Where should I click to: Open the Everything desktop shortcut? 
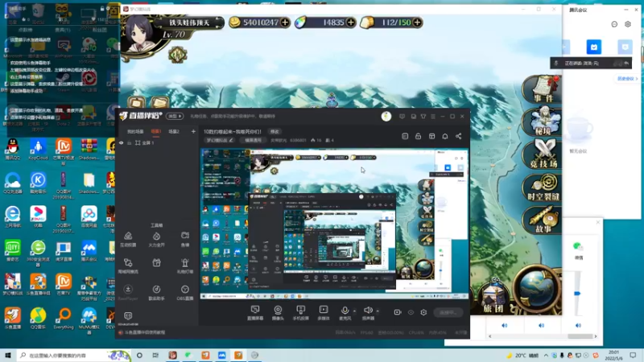click(x=64, y=319)
